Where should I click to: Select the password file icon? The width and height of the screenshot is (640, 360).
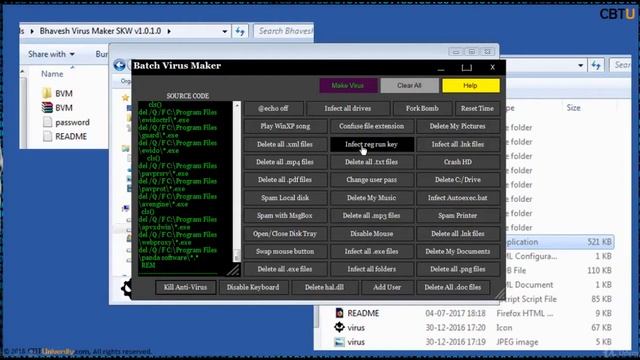click(x=47, y=122)
